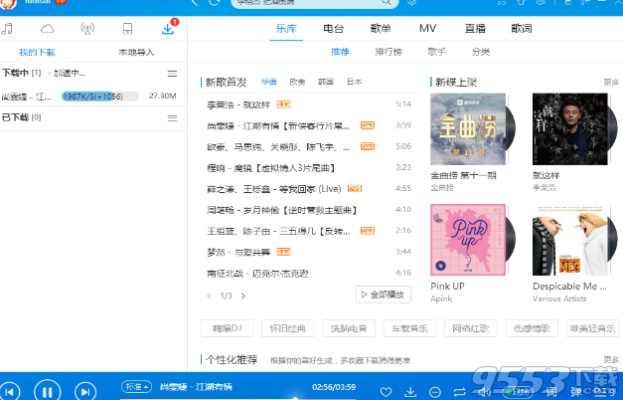Open the radio broadcast icon tab

pyautogui.click(x=87, y=27)
